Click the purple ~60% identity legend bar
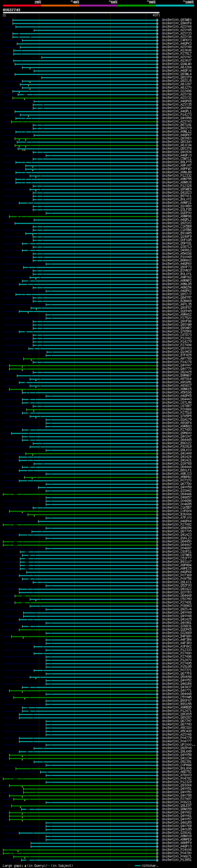 99,6
